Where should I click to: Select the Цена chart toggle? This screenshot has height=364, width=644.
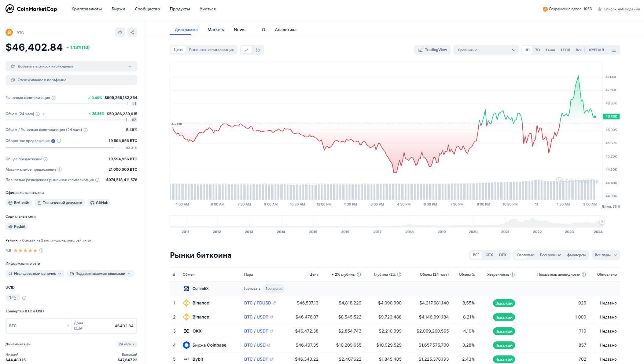click(x=178, y=50)
